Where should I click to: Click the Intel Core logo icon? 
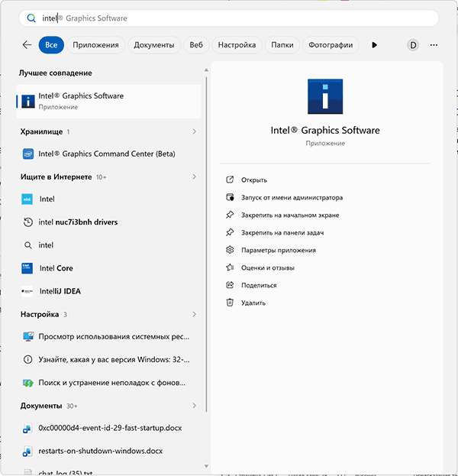[x=27, y=268]
